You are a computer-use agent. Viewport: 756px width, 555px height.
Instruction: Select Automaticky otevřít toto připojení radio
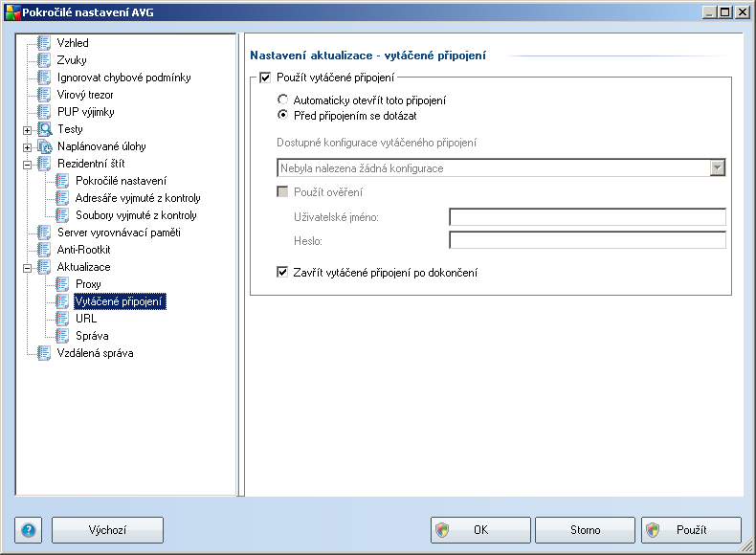283,100
